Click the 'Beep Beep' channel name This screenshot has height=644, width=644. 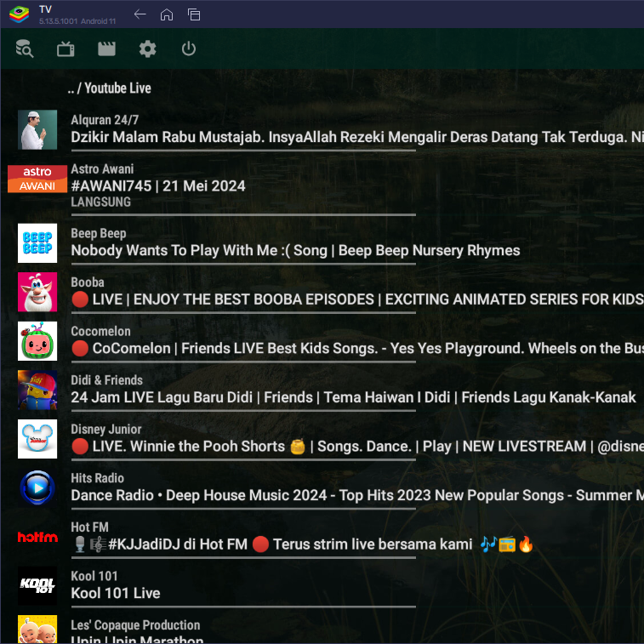click(x=99, y=233)
